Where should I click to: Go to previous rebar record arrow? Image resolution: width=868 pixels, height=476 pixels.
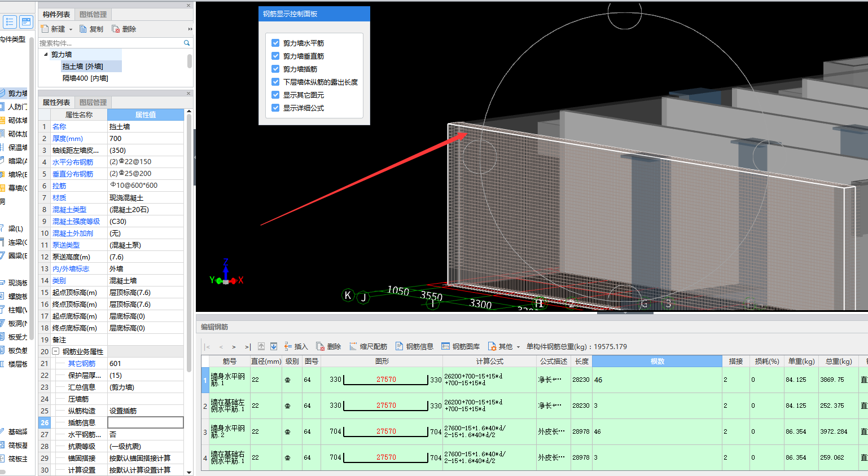click(221, 347)
